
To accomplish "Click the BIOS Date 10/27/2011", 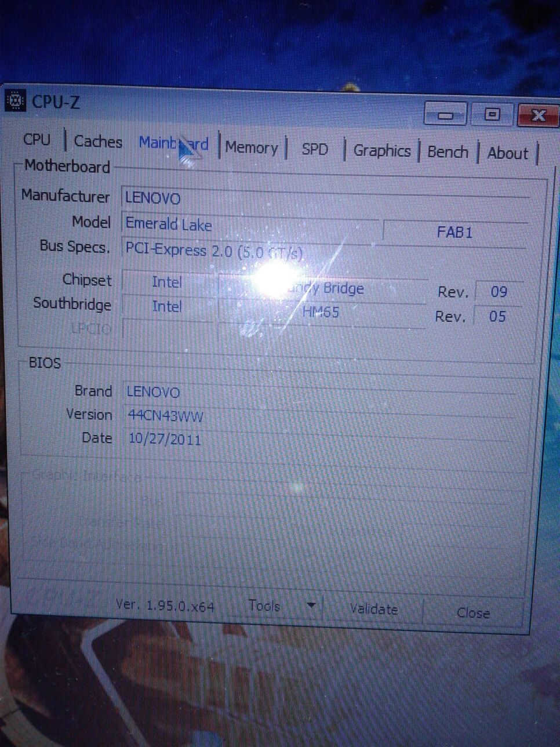I will pos(165,438).
